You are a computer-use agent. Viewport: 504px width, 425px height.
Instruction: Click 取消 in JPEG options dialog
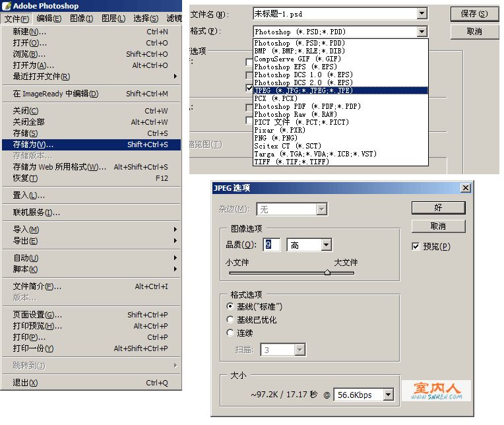[x=439, y=226]
